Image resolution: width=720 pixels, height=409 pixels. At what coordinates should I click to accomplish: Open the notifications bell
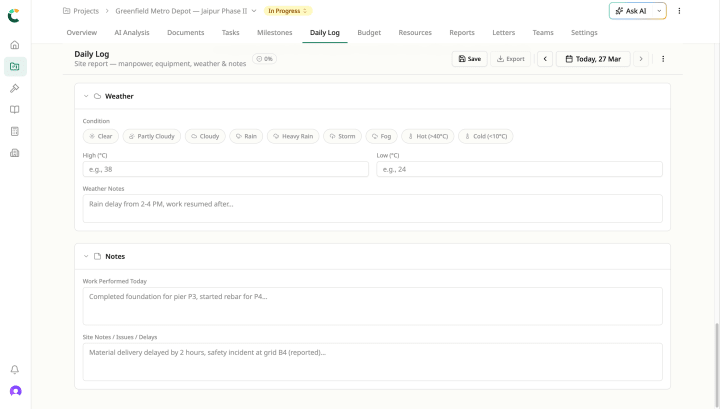(15, 370)
